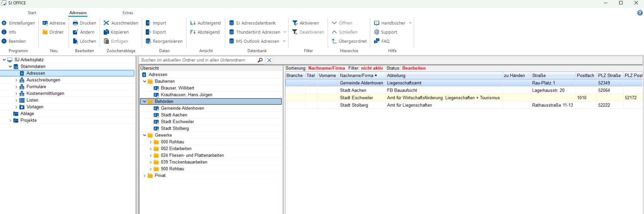Switch to the Start tab

32,13
